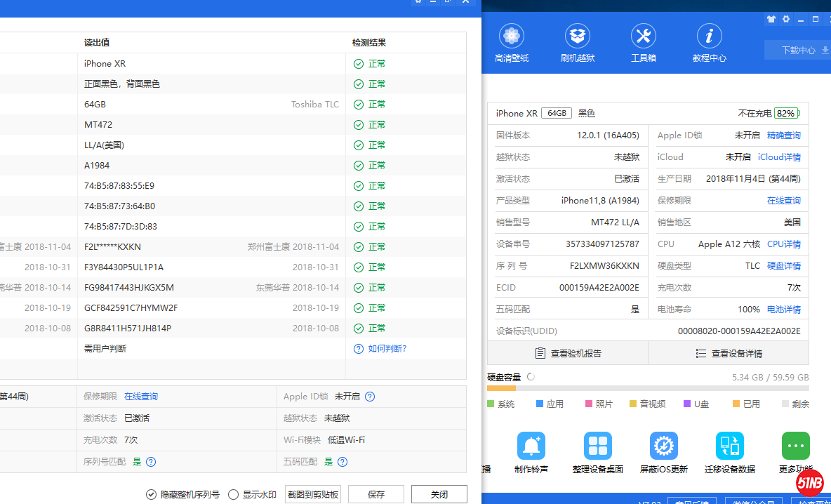This screenshot has width=831, height=504.
Task: Click the 保存 button
Action: click(x=376, y=495)
